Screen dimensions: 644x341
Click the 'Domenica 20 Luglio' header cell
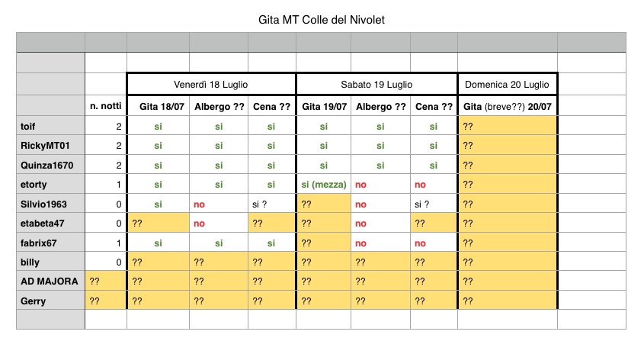point(508,85)
